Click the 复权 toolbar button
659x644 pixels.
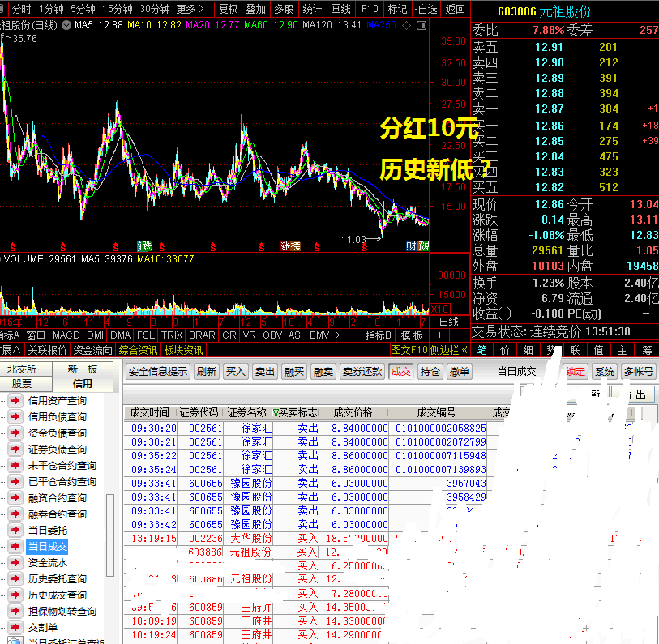229,9
